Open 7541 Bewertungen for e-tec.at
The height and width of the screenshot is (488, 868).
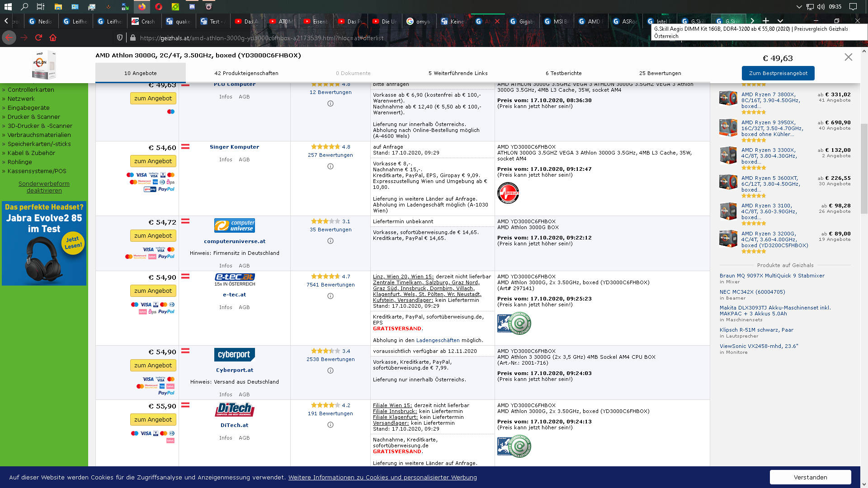[330, 285]
